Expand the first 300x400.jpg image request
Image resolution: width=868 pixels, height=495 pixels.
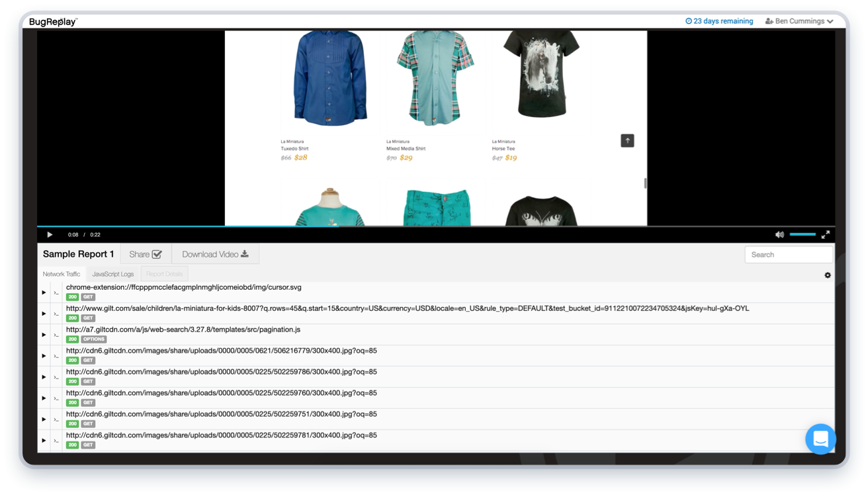click(44, 355)
